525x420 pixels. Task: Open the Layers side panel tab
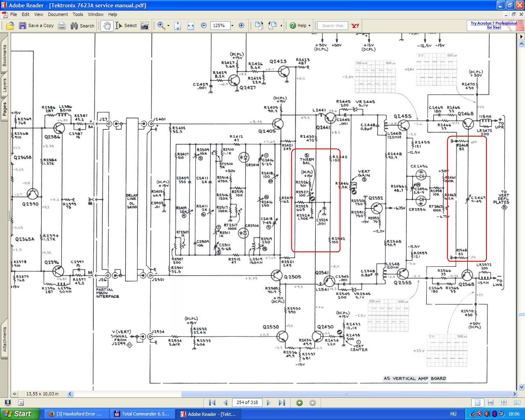(5, 85)
